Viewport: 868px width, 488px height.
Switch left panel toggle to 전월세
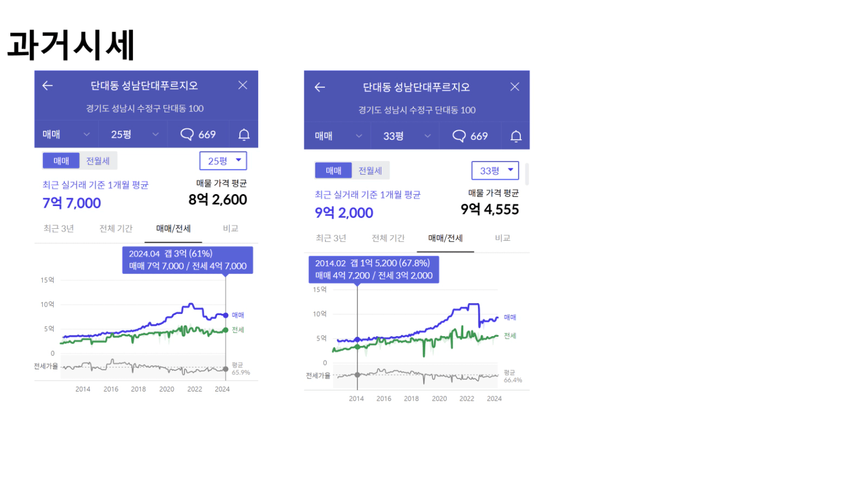click(x=98, y=161)
